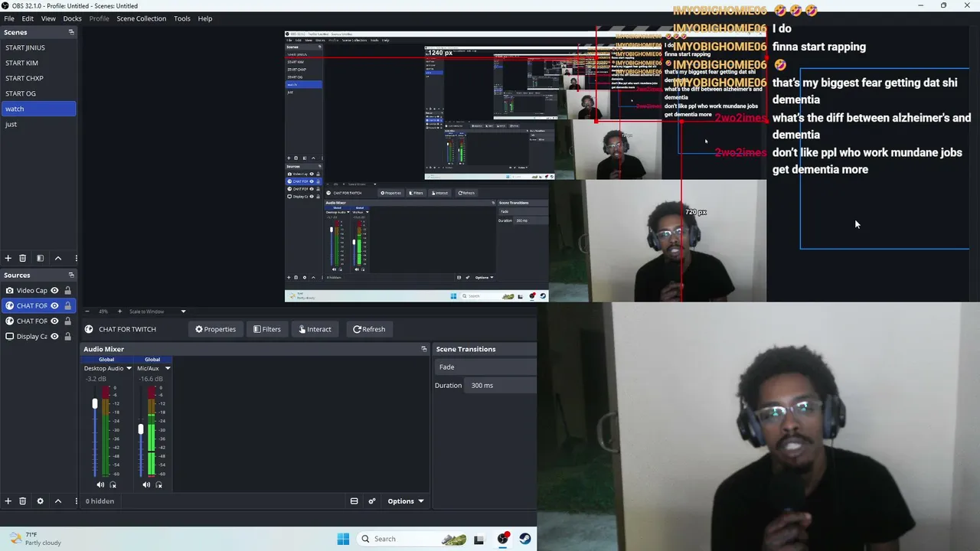Zoom in preview with plus icon
The width and height of the screenshot is (980, 551).
point(119,311)
